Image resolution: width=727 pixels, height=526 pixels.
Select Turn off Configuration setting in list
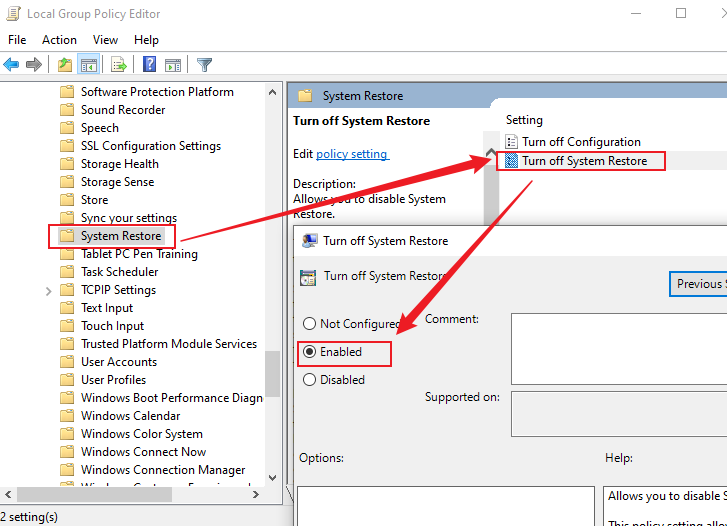point(581,142)
